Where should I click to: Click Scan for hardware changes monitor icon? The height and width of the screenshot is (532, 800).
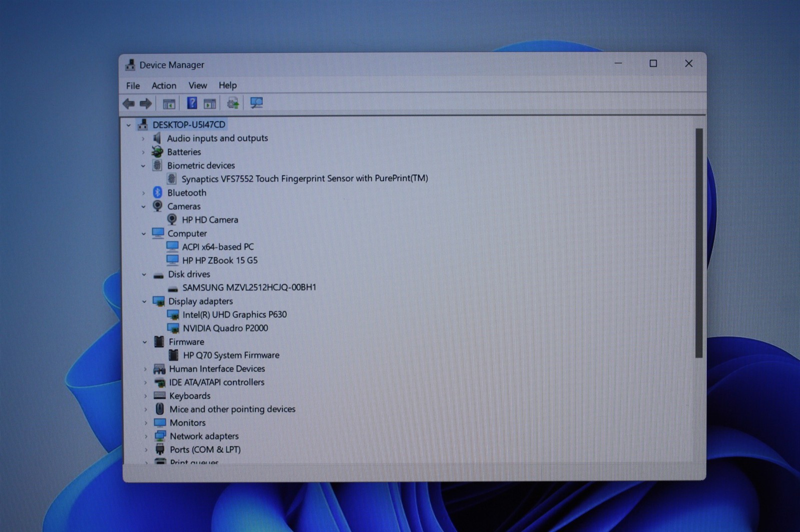(x=256, y=103)
